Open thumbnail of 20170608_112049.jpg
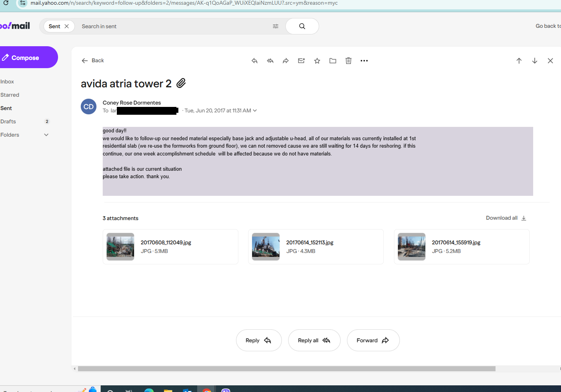The height and width of the screenshot is (392, 561). [120, 247]
